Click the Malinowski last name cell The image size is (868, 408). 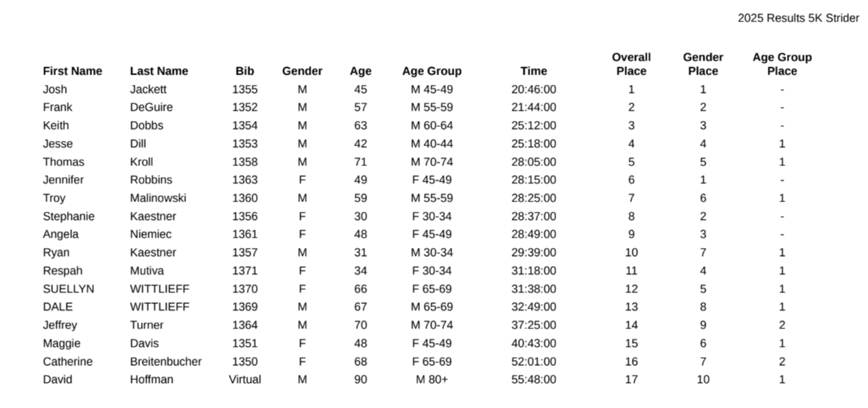click(158, 198)
